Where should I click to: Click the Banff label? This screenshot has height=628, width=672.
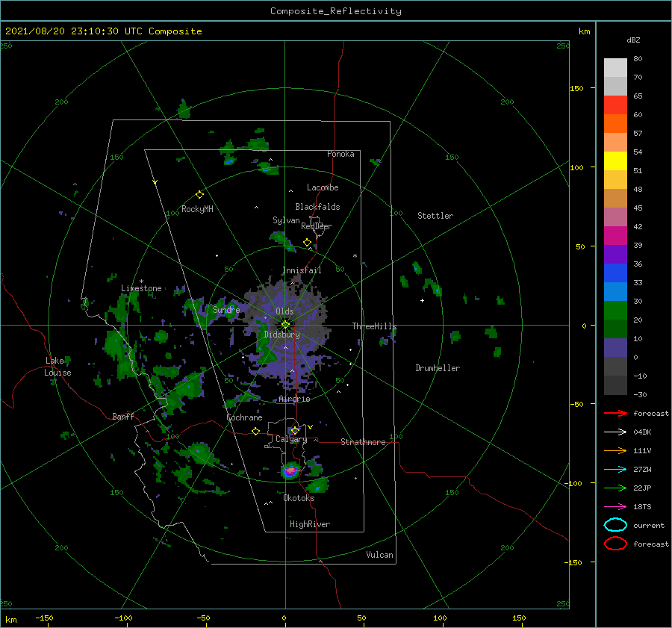123,416
